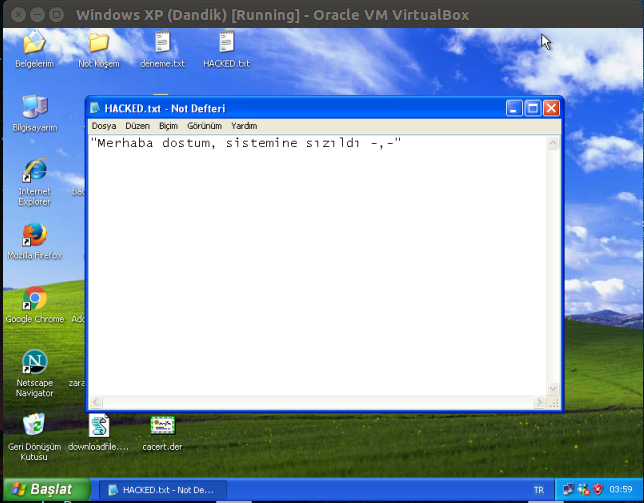This screenshot has height=503, width=644.
Task: Select the HACKED.txt taskbar button
Action: click(x=163, y=490)
